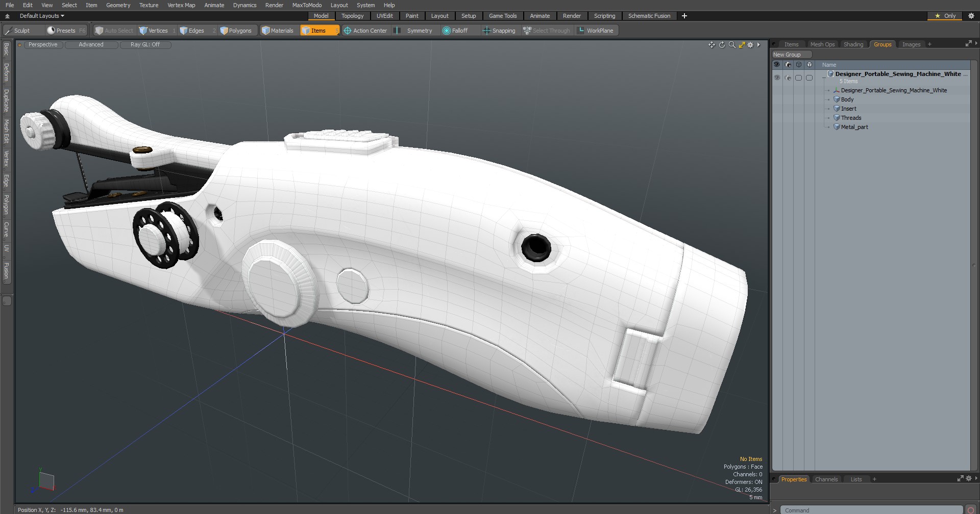
Task: Open the Deform side toolbox tab
Action: [6, 73]
